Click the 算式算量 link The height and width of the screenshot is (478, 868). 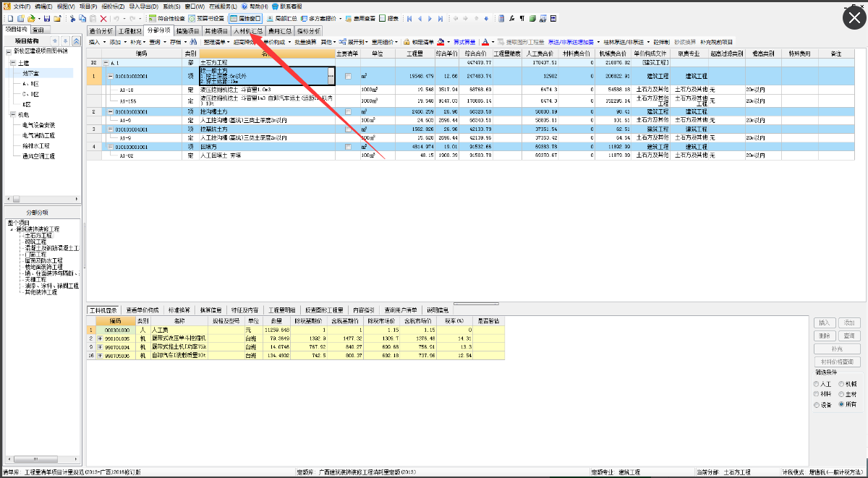[x=464, y=42]
